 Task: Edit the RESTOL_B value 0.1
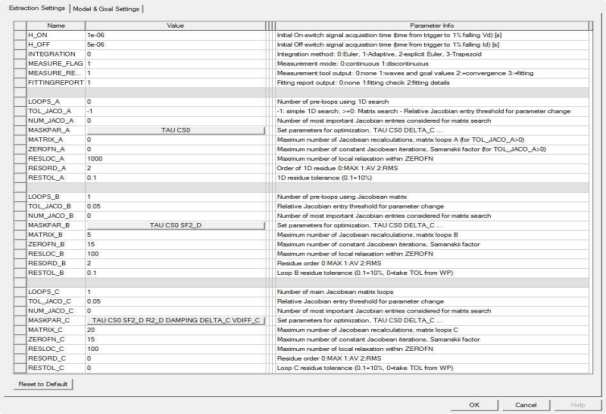(175, 273)
